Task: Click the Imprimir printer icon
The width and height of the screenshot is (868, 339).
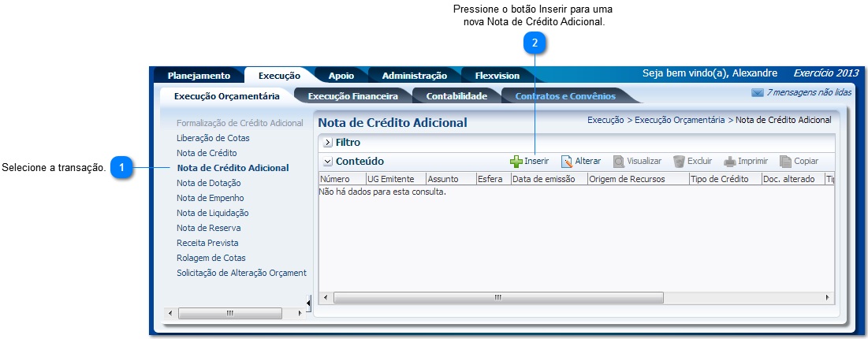Action: point(730,162)
